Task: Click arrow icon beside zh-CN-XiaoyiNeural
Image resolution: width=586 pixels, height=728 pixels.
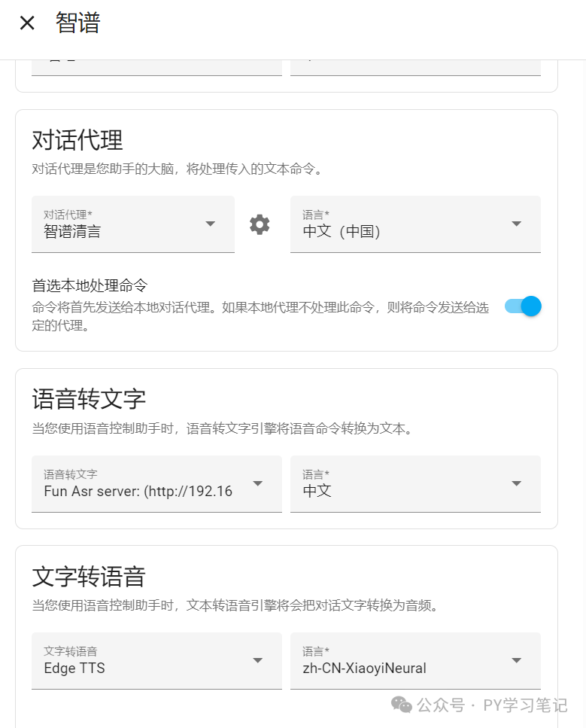Action: pos(516,660)
